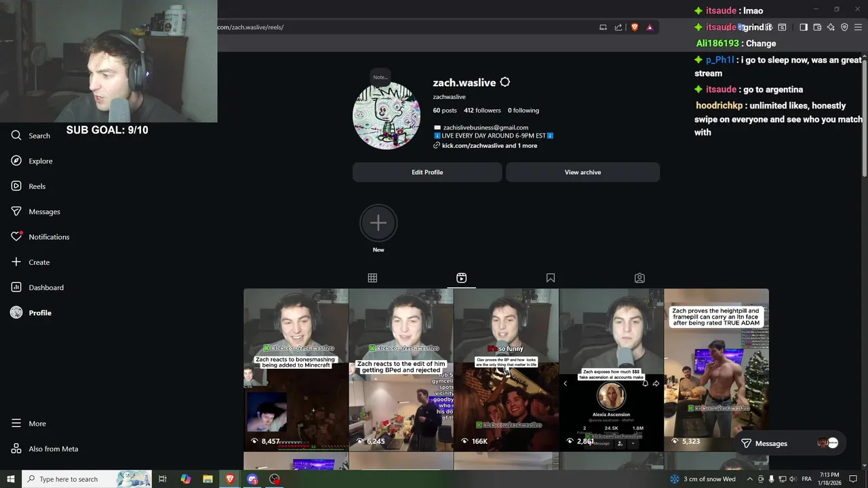Viewport: 868px width, 488px height.
Task: Open floating Messages button
Action: (x=790, y=443)
